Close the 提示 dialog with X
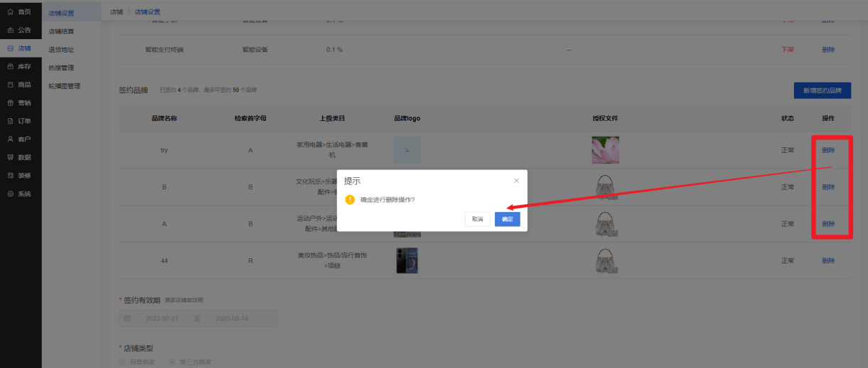The height and width of the screenshot is (368, 868). [517, 181]
